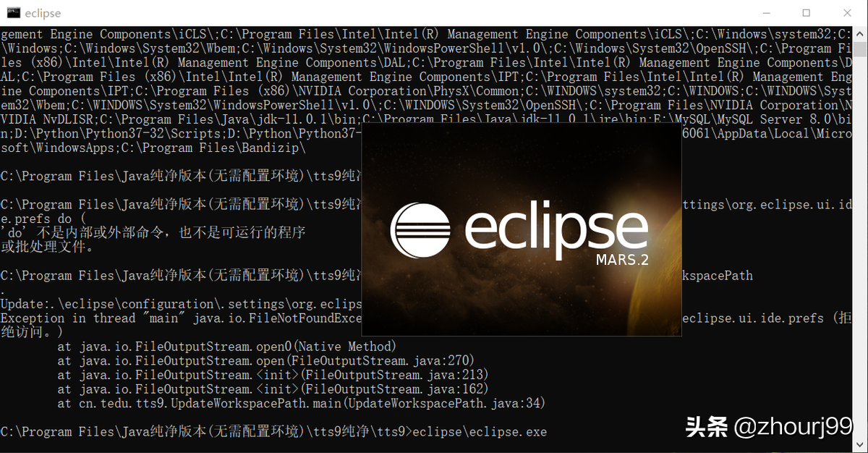Minimize the eclipse console window
This screenshot has width=868, height=453.
(x=767, y=13)
